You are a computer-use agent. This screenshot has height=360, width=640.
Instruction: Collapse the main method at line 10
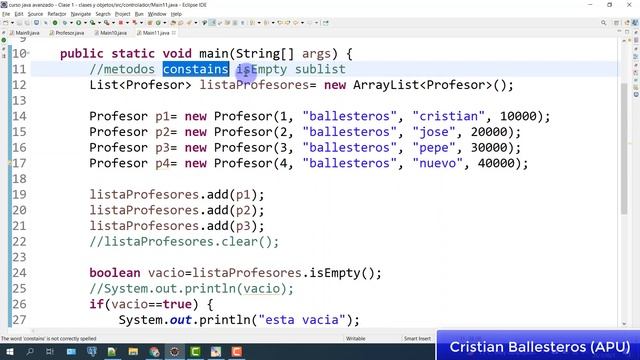(29, 53)
